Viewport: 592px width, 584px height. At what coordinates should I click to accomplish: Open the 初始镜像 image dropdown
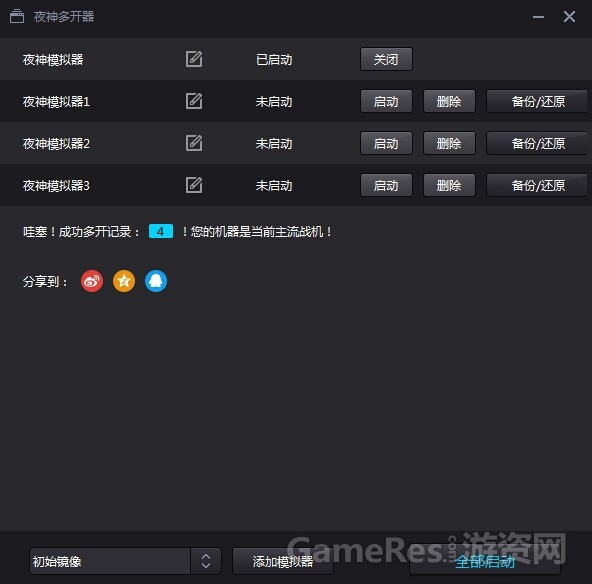pyautogui.click(x=125, y=561)
